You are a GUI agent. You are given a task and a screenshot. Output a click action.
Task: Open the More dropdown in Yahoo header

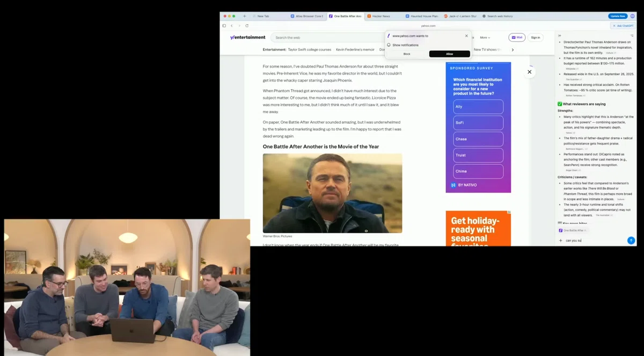[x=485, y=38]
